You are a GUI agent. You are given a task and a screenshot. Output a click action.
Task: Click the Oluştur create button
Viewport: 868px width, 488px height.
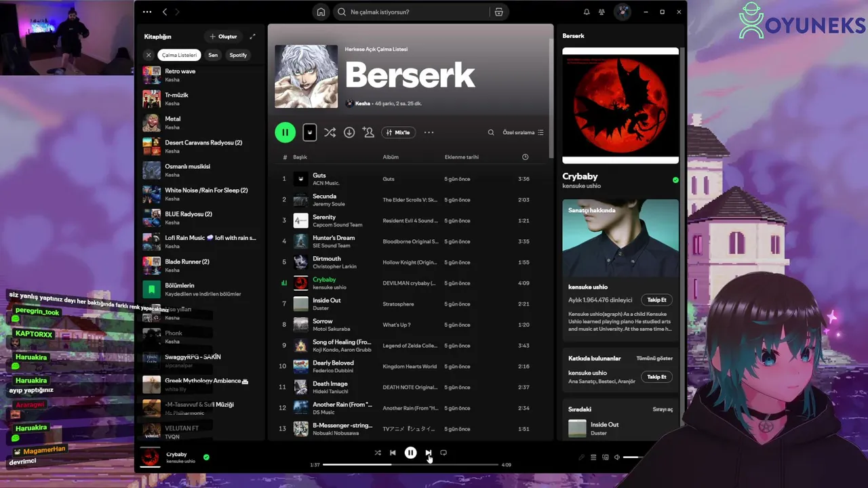click(223, 37)
